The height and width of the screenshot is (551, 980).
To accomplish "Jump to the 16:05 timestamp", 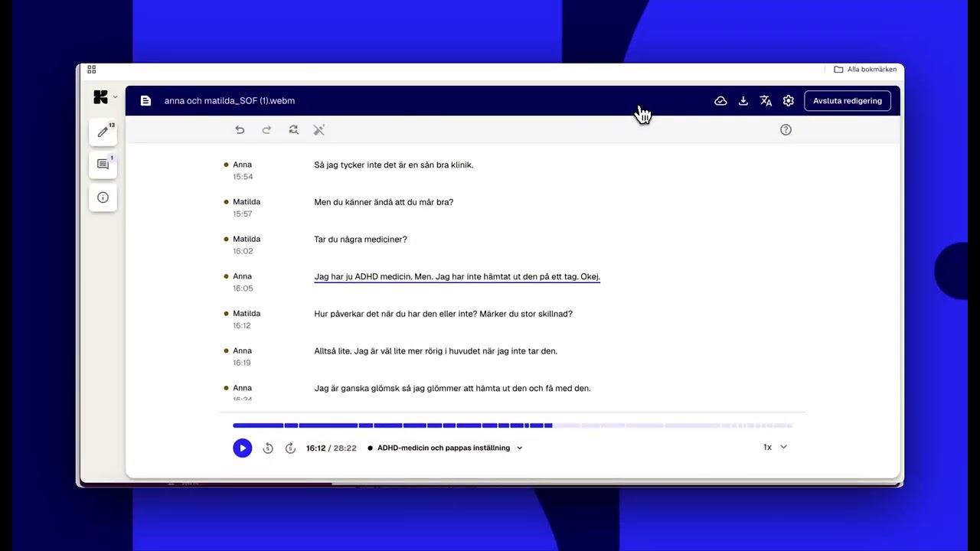I will coord(243,289).
